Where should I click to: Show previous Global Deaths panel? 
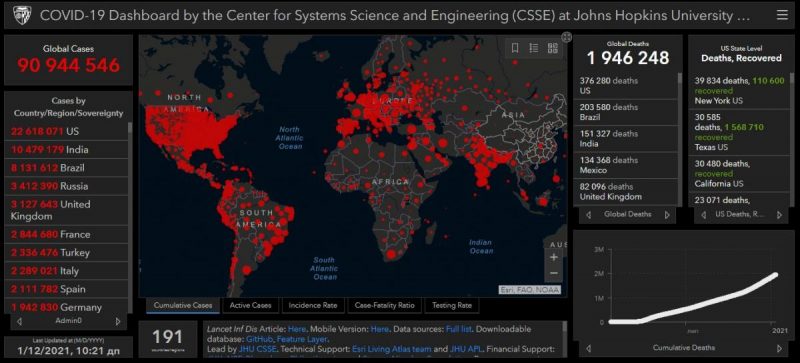point(588,215)
